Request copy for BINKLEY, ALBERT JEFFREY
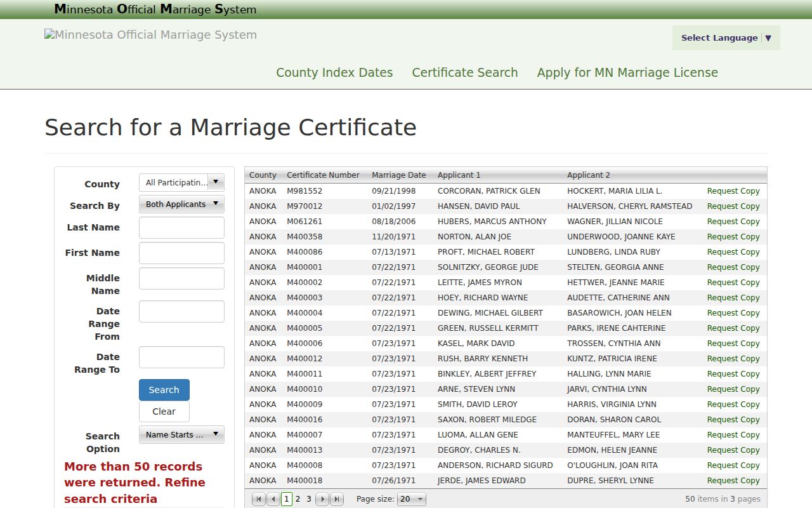812x508 pixels. coord(733,374)
